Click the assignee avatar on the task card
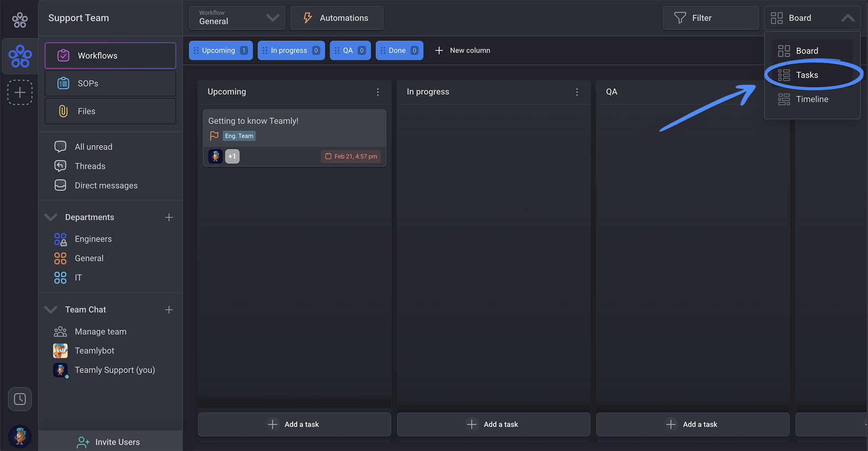 click(216, 156)
